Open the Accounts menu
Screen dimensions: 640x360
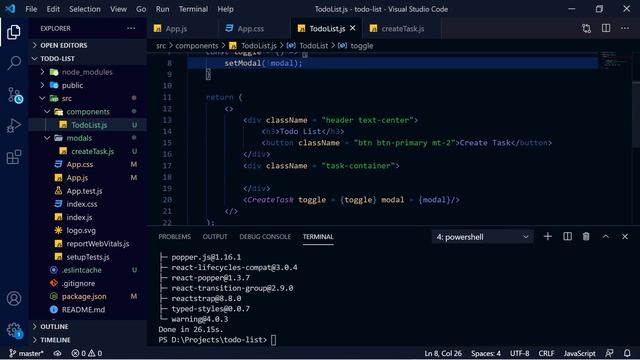(14, 298)
